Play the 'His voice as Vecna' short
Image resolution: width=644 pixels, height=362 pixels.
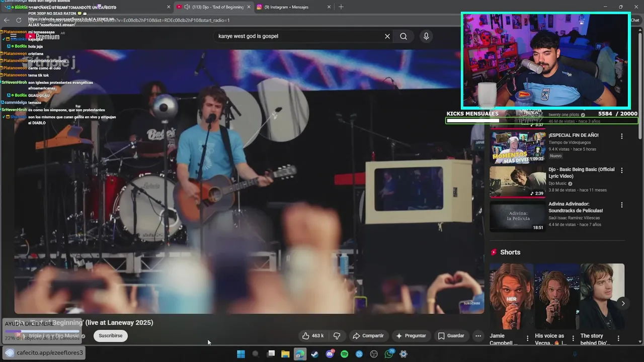tap(556, 296)
